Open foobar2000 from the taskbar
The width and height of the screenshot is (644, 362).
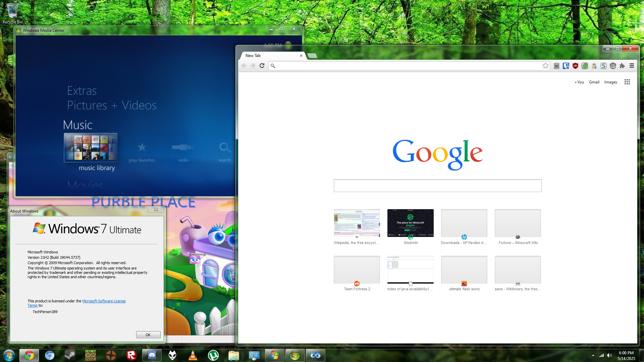(x=172, y=355)
